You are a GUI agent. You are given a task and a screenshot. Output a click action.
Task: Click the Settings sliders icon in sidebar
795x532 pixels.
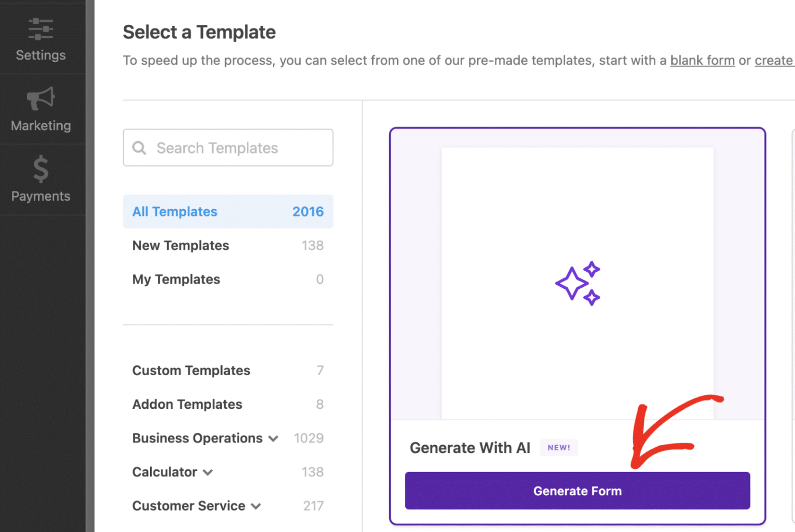coord(40,29)
